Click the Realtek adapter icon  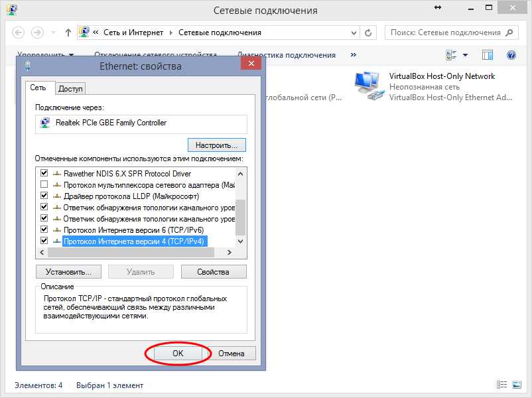[45, 123]
